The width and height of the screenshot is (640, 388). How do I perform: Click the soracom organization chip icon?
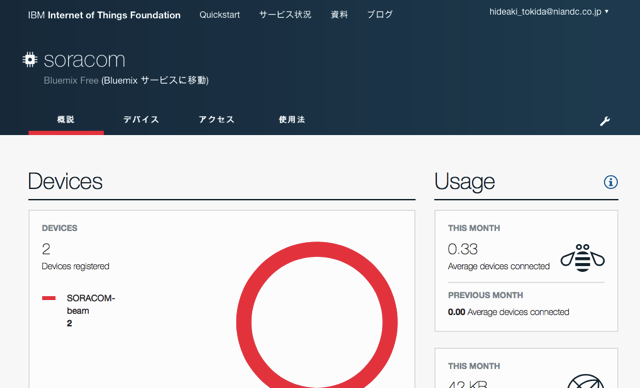[30, 60]
